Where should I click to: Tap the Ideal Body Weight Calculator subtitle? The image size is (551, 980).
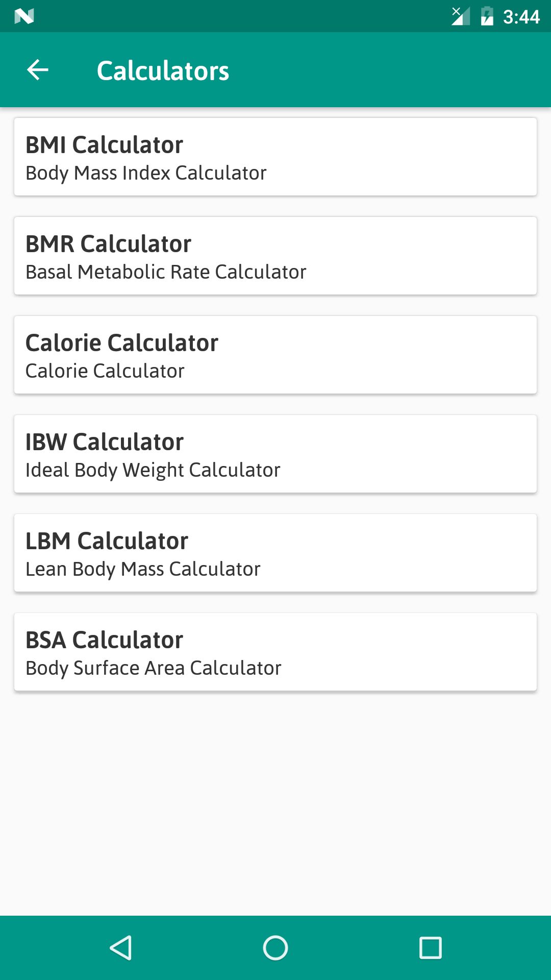153,471
